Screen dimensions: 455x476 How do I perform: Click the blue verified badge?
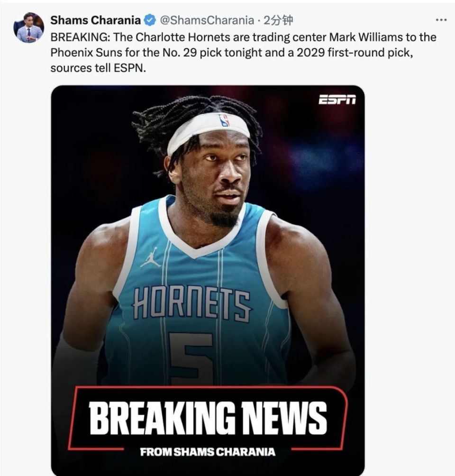point(149,21)
